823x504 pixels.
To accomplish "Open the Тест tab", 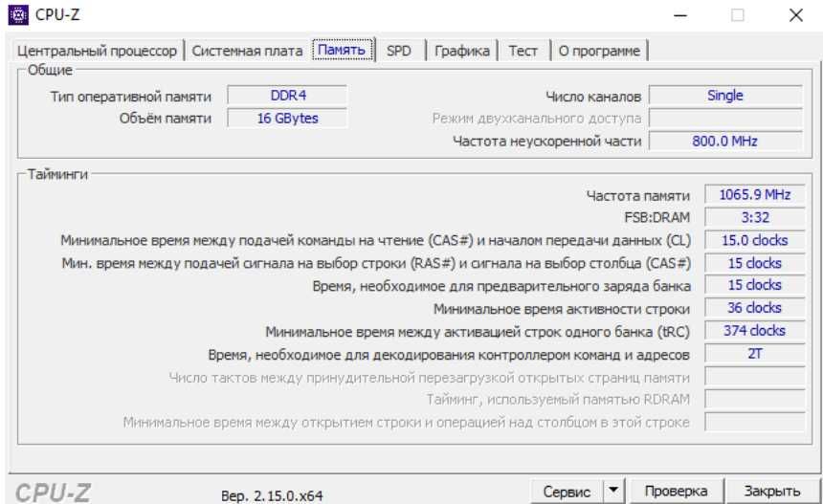I will tap(523, 51).
